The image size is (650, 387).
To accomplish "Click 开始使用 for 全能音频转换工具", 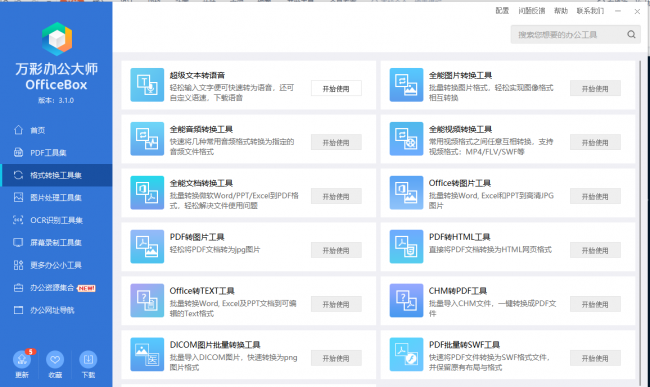I will [x=336, y=142].
